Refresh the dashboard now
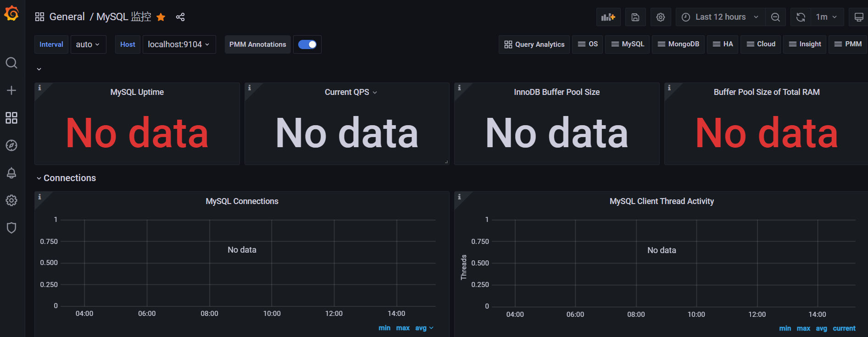This screenshot has width=868, height=337. pyautogui.click(x=801, y=17)
